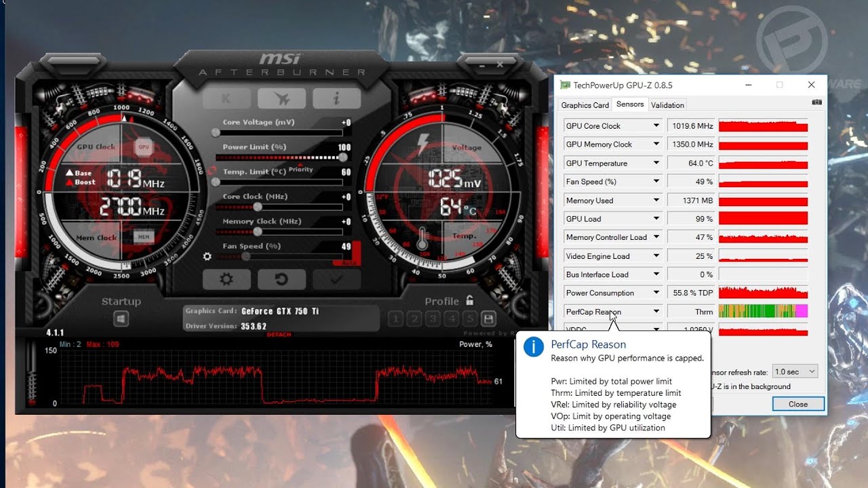Click the GPU Load red history graph
The width and height of the screenshot is (868, 488).
click(x=763, y=219)
